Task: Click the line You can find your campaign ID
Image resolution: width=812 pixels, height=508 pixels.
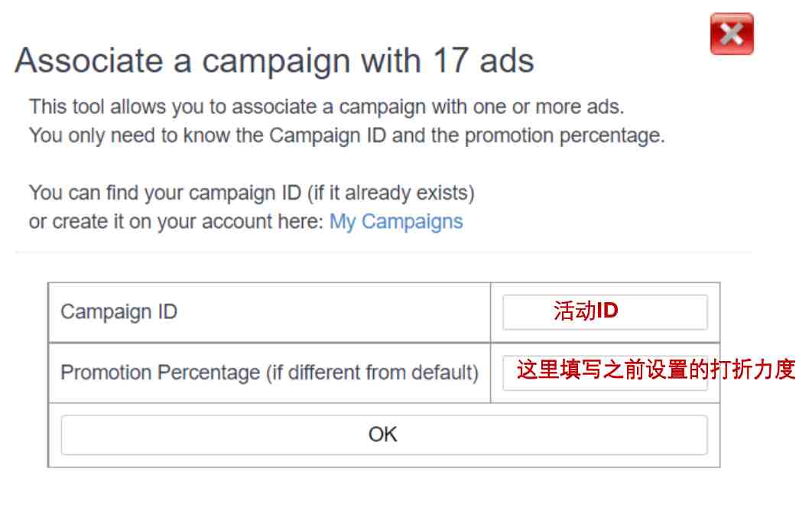Action: click(252, 193)
